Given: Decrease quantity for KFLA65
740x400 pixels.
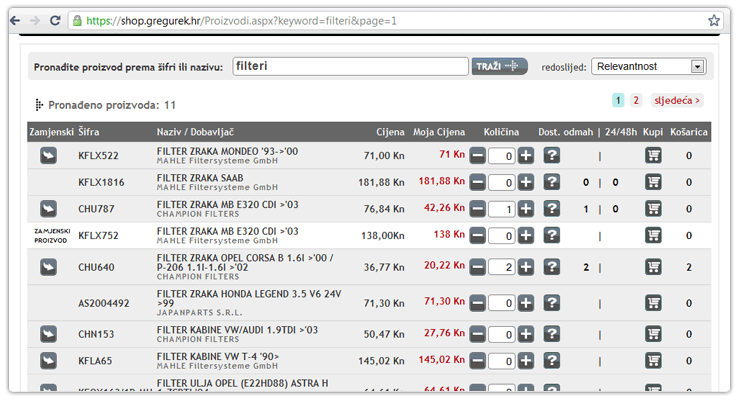Looking at the screenshot, I should [478, 361].
